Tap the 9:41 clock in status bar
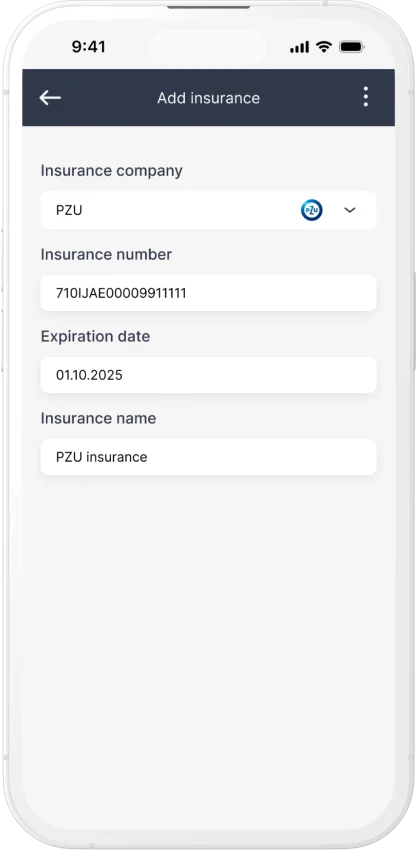The width and height of the screenshot is (416, 850). 88,47
